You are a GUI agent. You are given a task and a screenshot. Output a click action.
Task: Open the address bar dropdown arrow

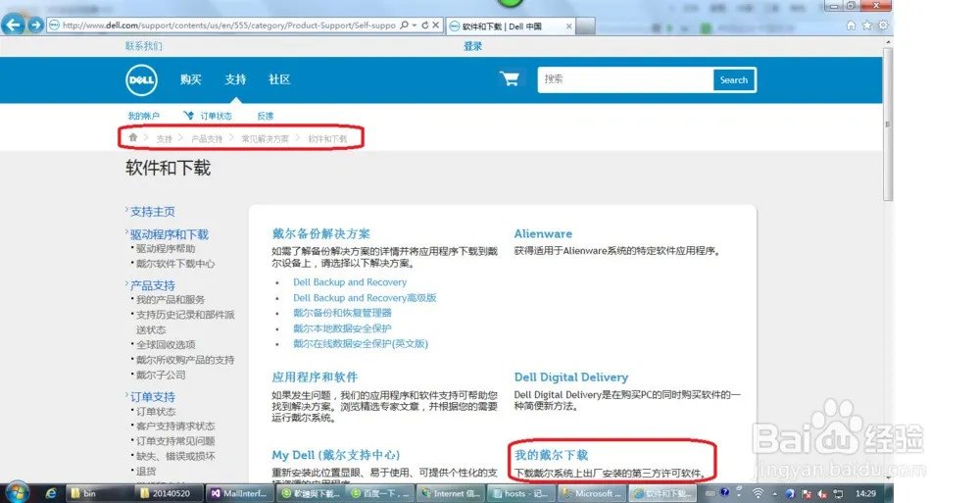coord(414,25)
